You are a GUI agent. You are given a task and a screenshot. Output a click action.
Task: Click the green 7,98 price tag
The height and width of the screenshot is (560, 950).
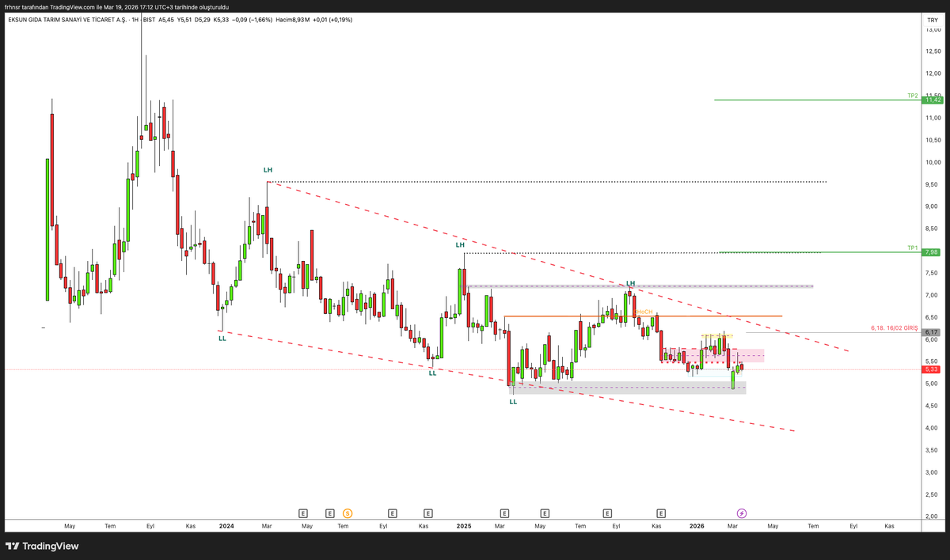click(933, 252)
